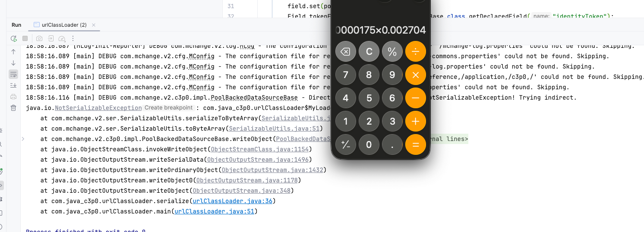Close the urlClassLoader (2) run tab
The width and height of the screenshot is (644, 232).
[x=94, y=25]
